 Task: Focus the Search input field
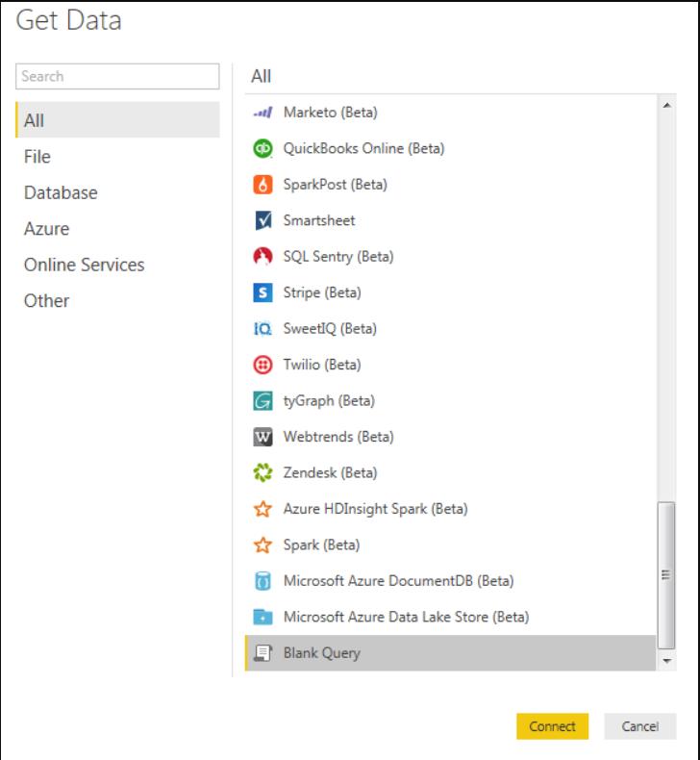118,76
